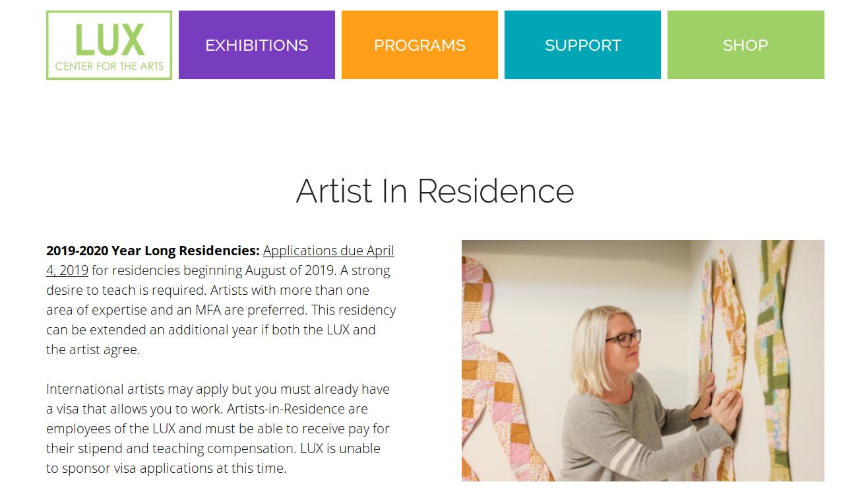The height and width of the screenshot is (492, 868).
Task: Click the underlined April 4, 2019 text
Action: click(67, 270)
